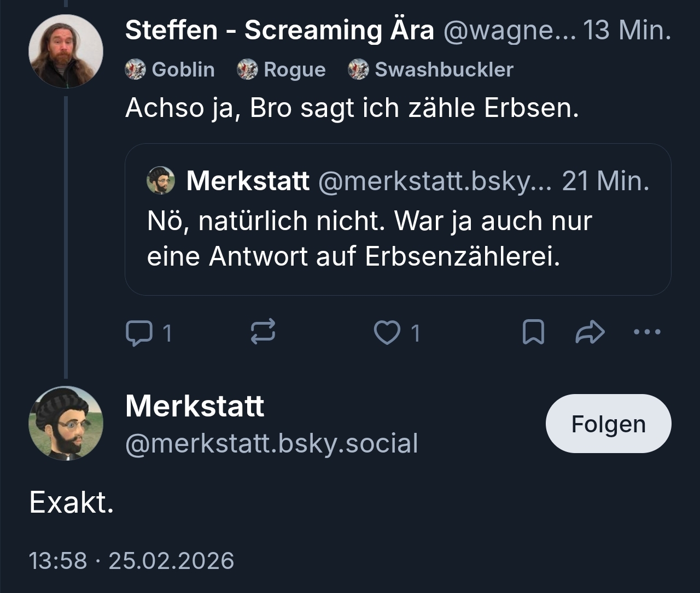Repost Steffen's post with the arrows icon
700x593 pixels.
coord(263,332)
